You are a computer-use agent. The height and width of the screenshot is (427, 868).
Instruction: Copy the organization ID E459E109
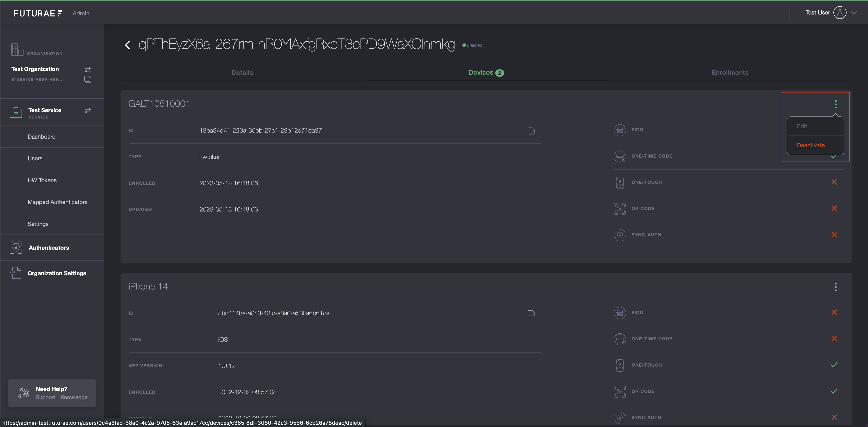(88, 80)
